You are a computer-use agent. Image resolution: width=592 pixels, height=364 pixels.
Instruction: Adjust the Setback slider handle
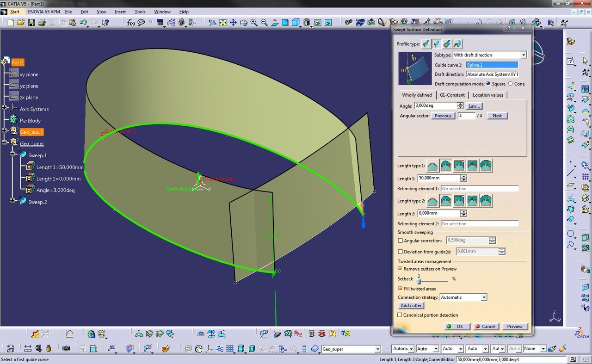pos(419,280)
